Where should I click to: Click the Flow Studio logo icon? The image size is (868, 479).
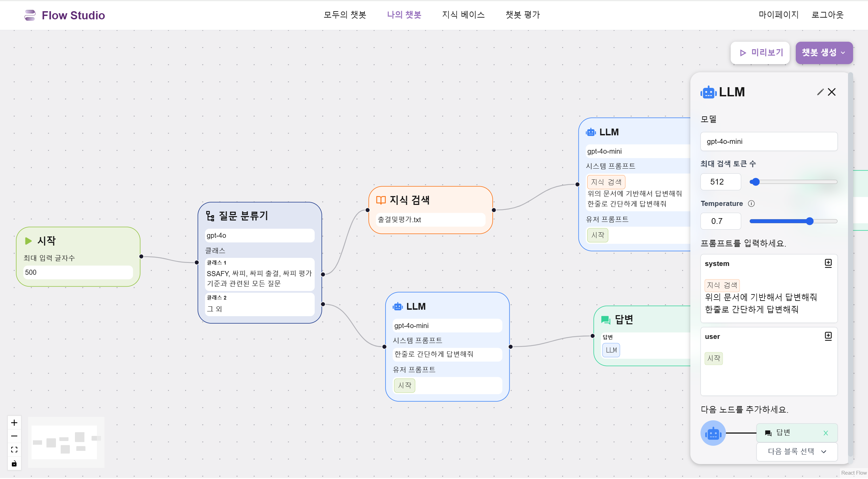pos(30,15)
